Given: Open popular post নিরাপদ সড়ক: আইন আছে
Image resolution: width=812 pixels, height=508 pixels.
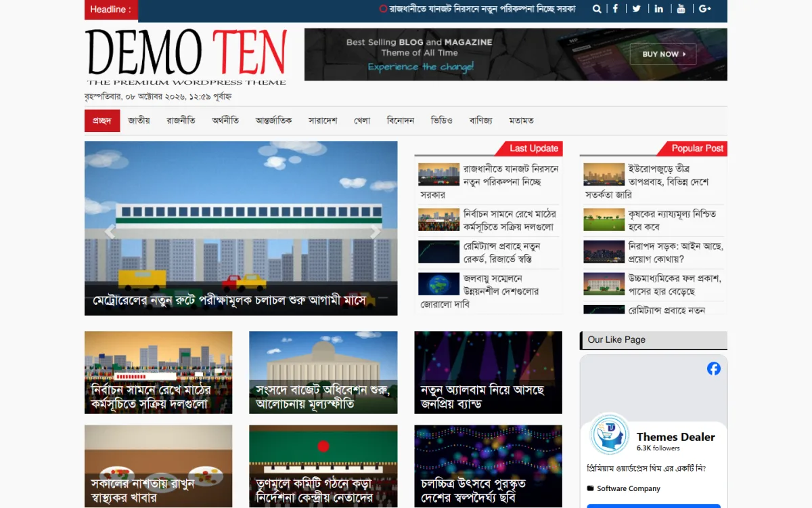Looking at the screenshot, I should tap(675, 252).
